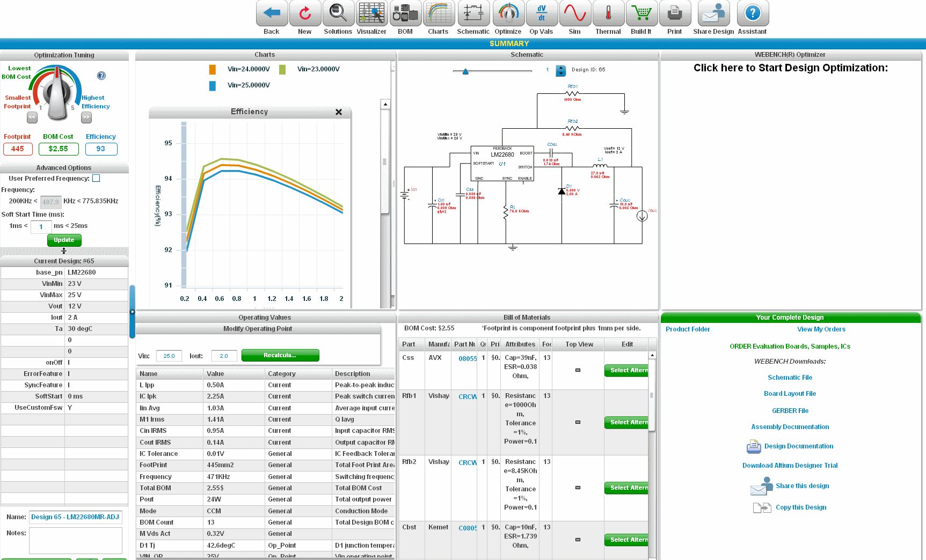
Task: Click the Back arrow toolbar icon
Action: coord(272,13)
